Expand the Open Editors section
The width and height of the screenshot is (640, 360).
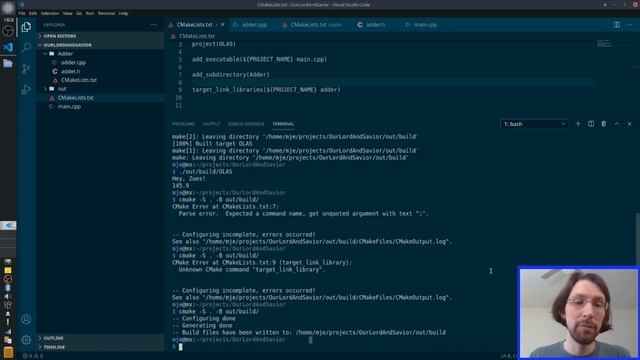tap(60, 36)
